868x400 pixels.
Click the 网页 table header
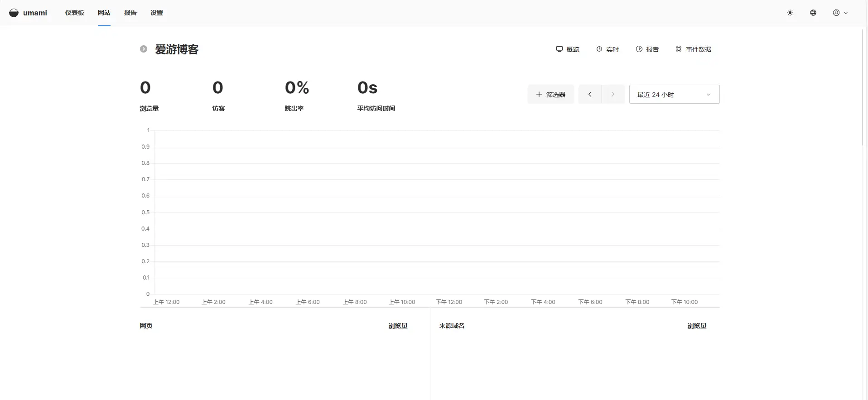coord(146,326)
